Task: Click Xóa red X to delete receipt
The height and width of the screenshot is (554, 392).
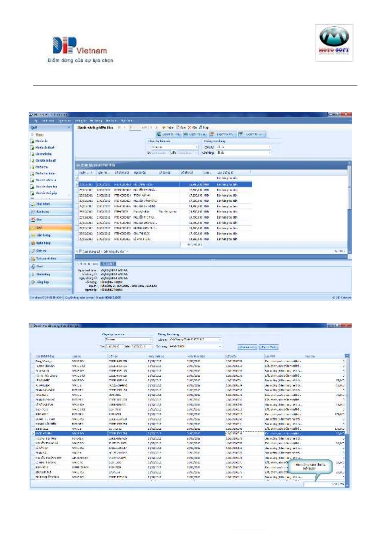Action: click(192, 127)
